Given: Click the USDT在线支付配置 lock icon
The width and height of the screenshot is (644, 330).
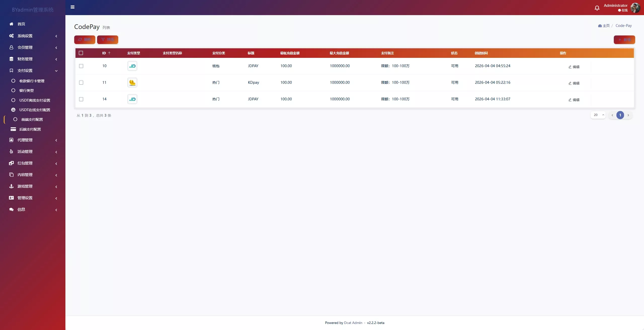Looking at the screenshot, I should [x=13, y=110].
